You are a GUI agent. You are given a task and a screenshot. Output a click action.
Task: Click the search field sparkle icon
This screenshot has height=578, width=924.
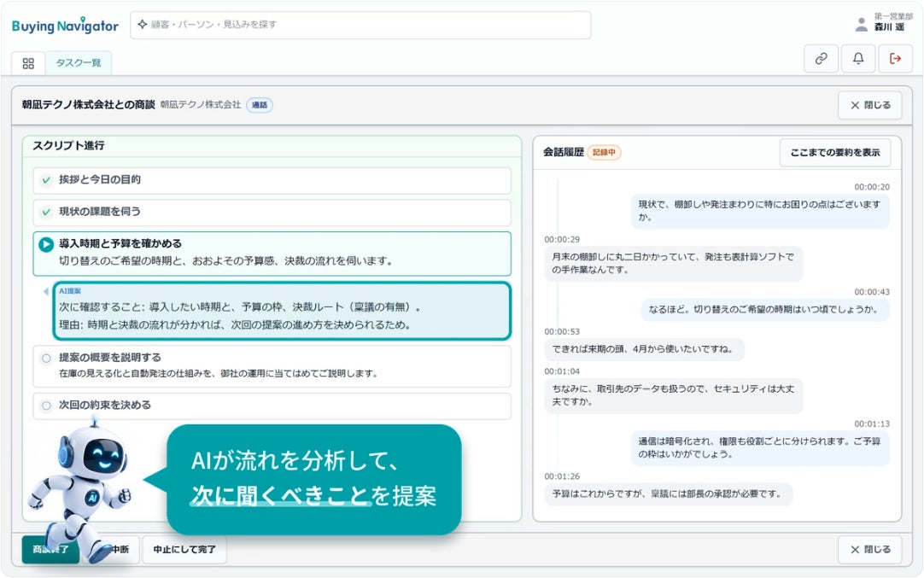[x=142, y=24]
